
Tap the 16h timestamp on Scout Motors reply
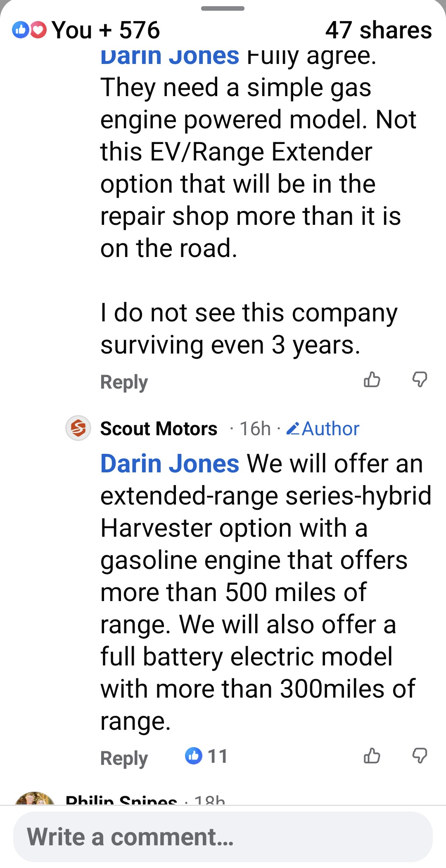click(x=255, y=429)
